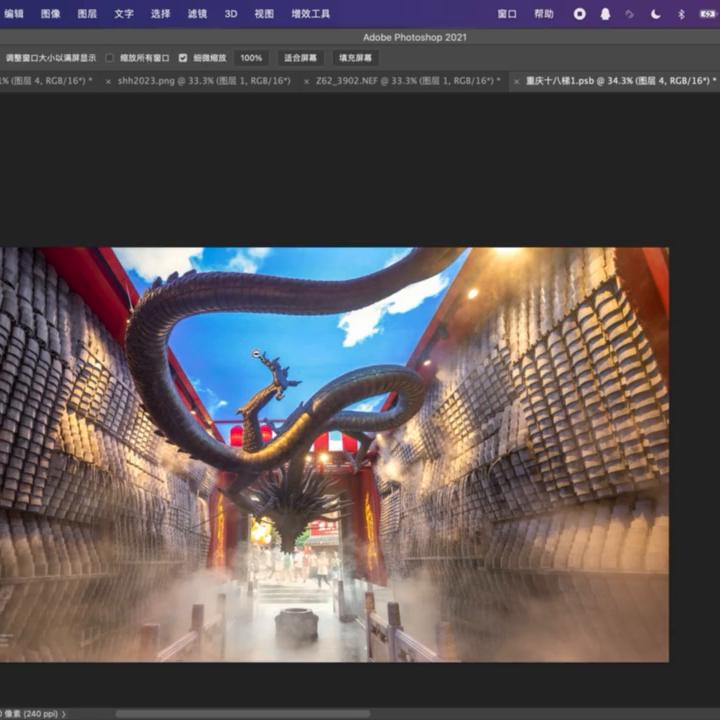The width and height of the screenshot is (720, 720).
Task: Open the 窗口 menu
Action: pyautogui.click(x=507, y=14)
